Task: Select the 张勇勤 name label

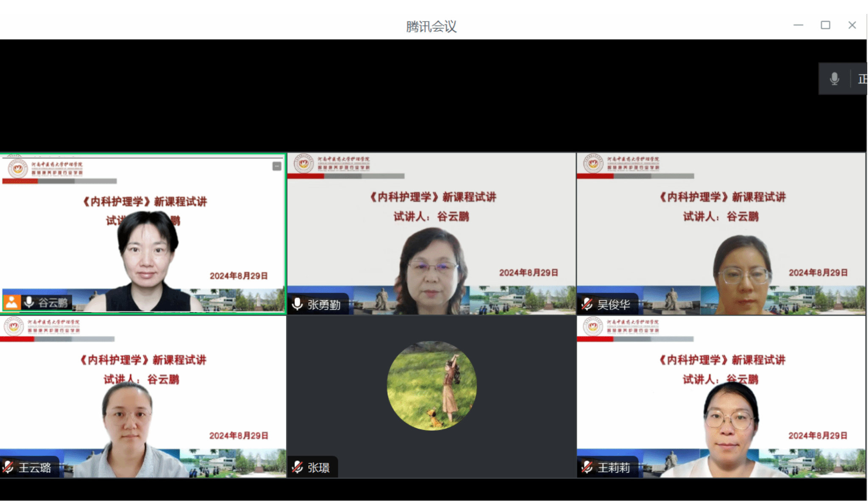Action: (324, 304)
